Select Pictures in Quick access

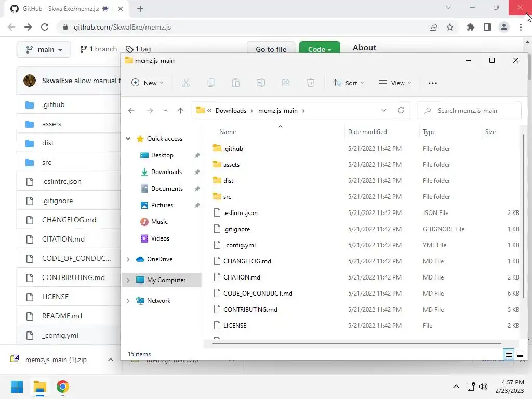162,205
